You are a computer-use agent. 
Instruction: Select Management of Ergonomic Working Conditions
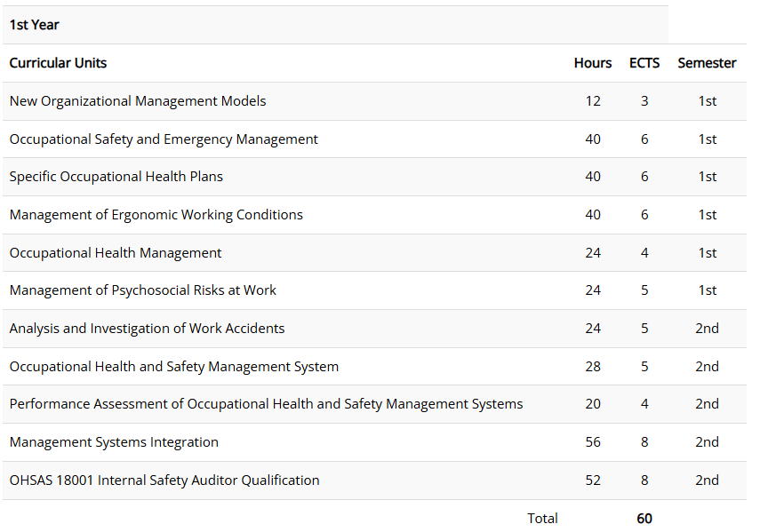pos(156,215)
